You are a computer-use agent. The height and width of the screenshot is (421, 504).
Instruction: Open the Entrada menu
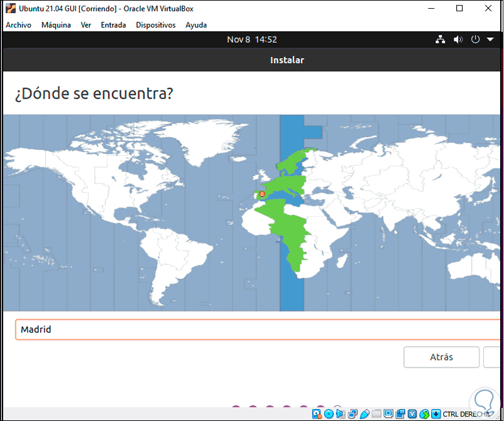click(x=113, y=25)
